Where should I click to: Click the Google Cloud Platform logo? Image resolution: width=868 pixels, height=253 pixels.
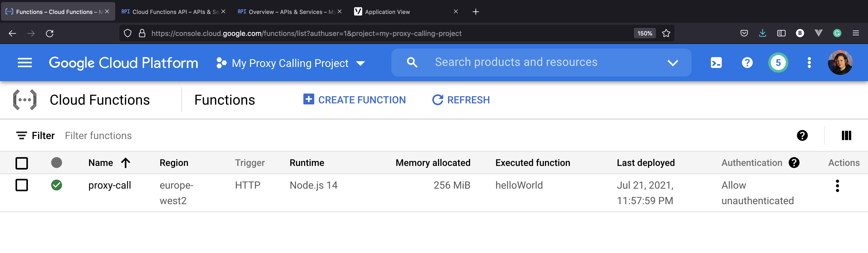(x=123, y=63)
